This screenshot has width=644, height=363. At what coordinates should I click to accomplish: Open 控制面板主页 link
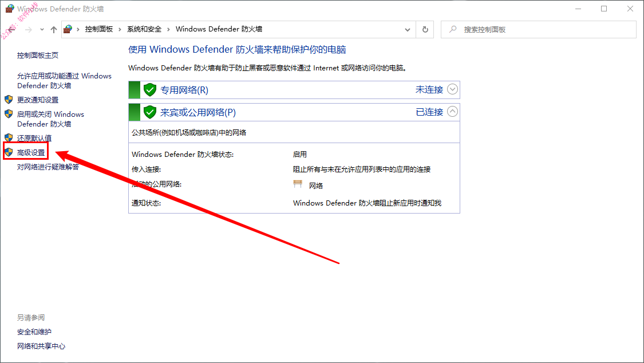[x=38, y=56]
